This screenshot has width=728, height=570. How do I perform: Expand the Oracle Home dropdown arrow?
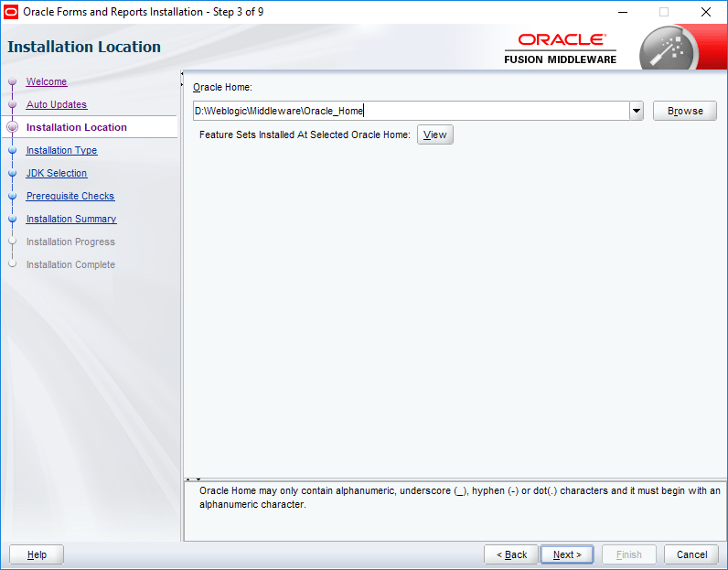tap(637, 111)
